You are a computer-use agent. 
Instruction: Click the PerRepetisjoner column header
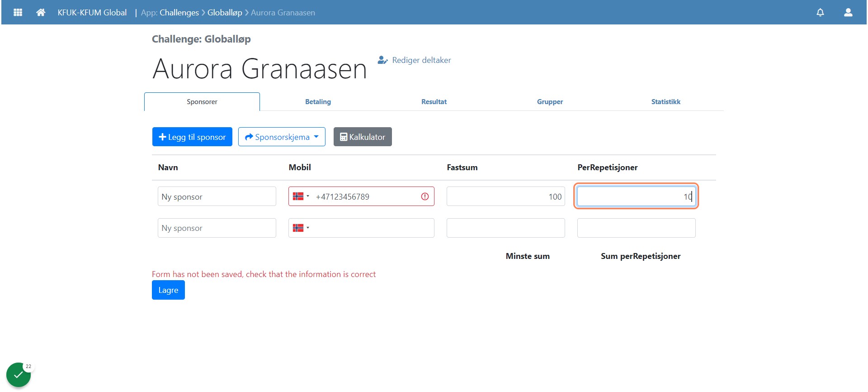[608, 167]
